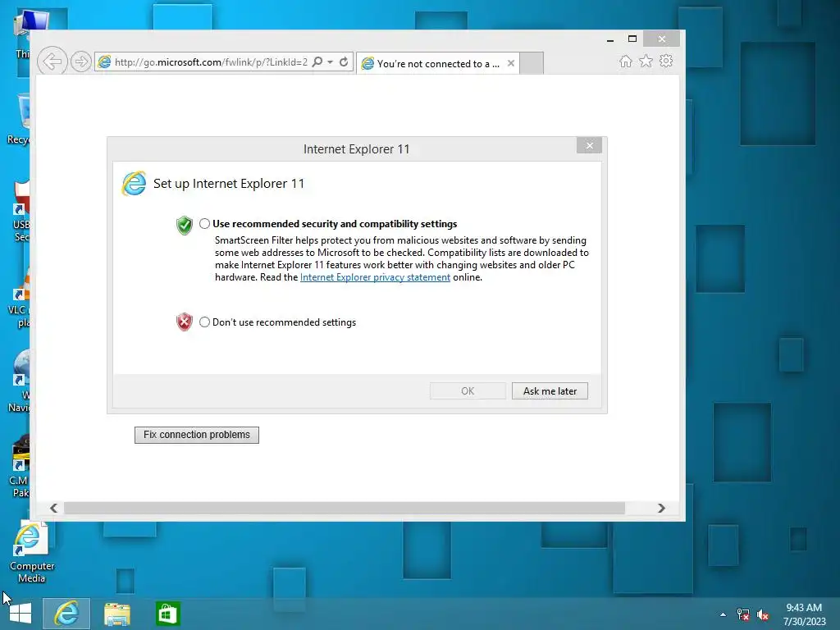This screenshot has height=630, width=840.
Task: Select 'Use recommended security and compatibility settings'
Action: point(204,223)
